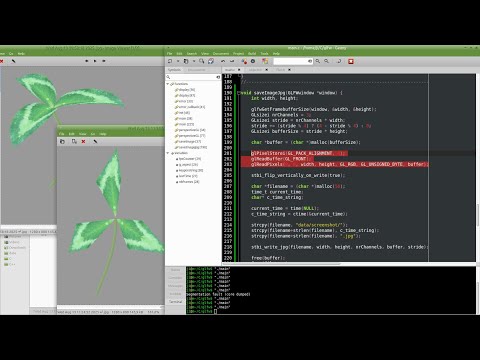Viewport: 480px width, 360px height.
Task: Collapse the fold marker at line 190
Action: tap(238, 93)
